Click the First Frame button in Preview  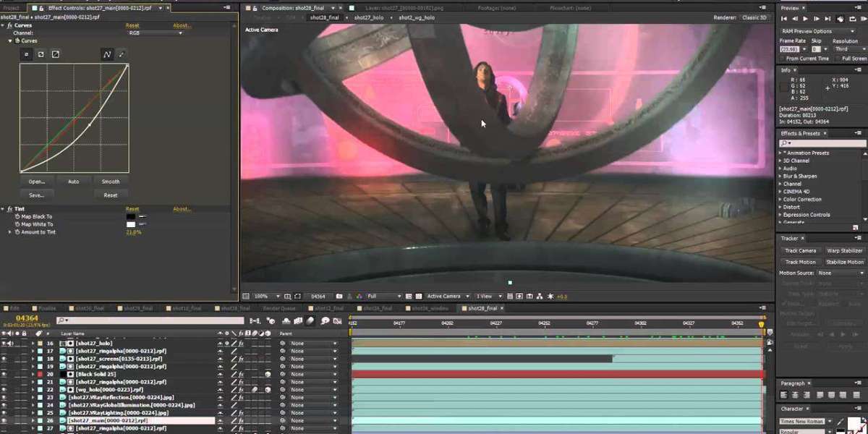[786, 19]
